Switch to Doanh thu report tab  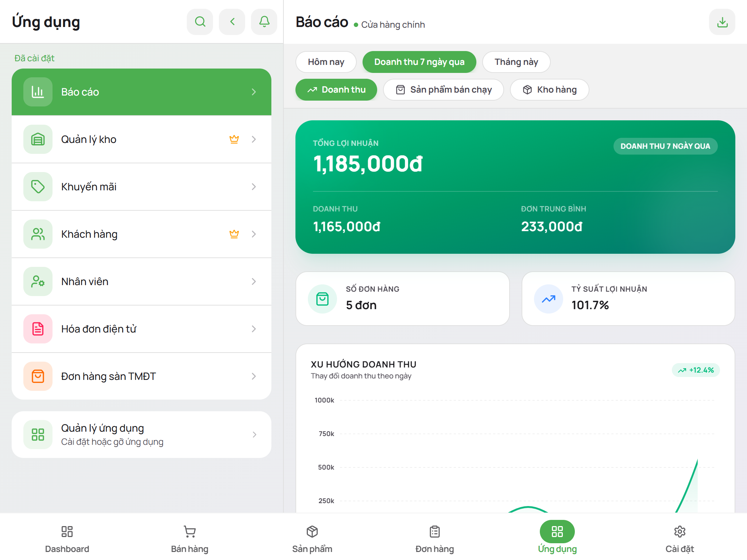(x=336, y=90)
